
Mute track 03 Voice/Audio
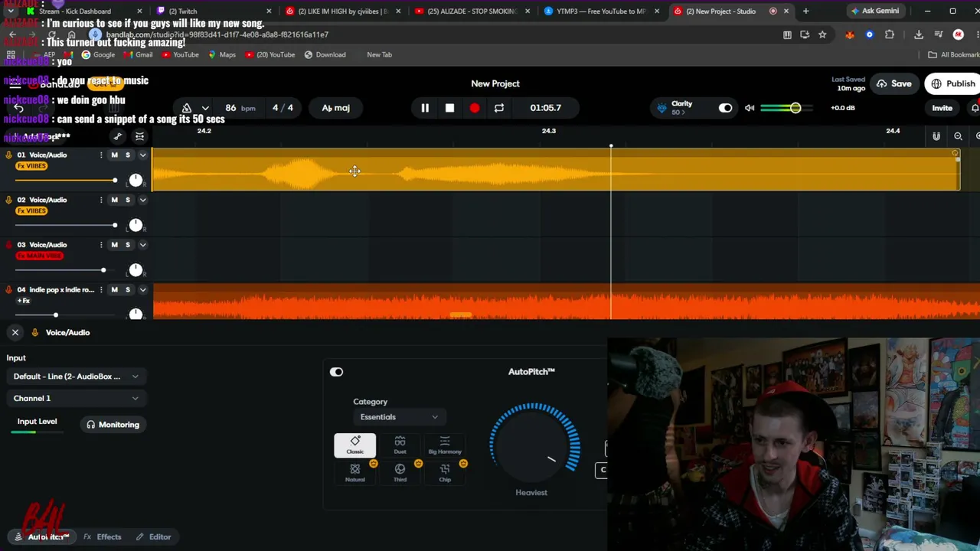[115, 245]
